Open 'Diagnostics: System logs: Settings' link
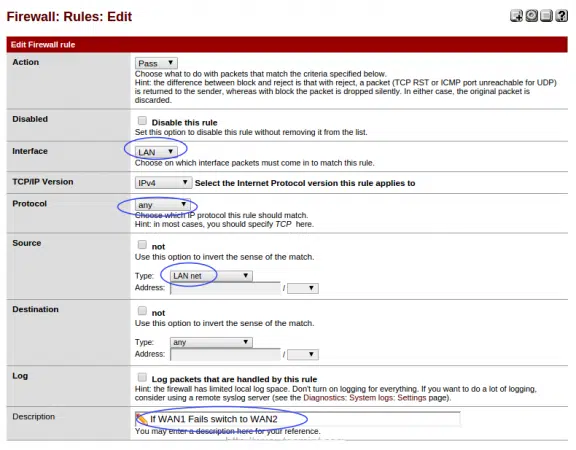Image resolution: width=576 pixels, height=450 pixels. (x=364, y=398)
